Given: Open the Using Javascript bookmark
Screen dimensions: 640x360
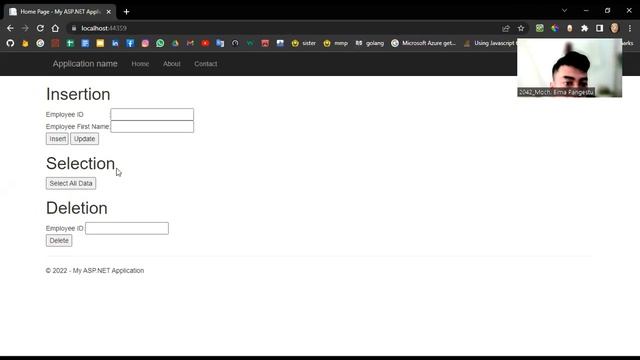Looking at the screenshot, I should pos(489,43).
